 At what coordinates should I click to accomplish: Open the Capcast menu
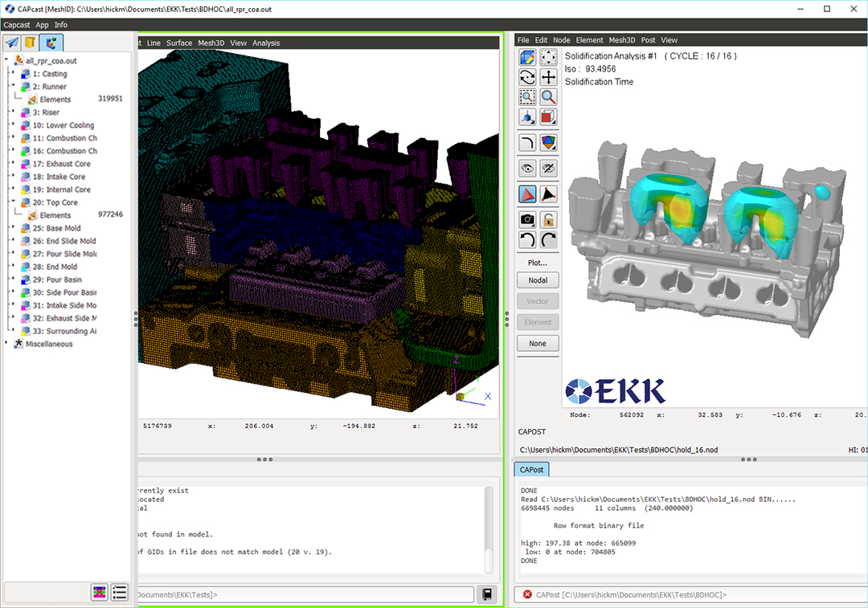[17, 25]
